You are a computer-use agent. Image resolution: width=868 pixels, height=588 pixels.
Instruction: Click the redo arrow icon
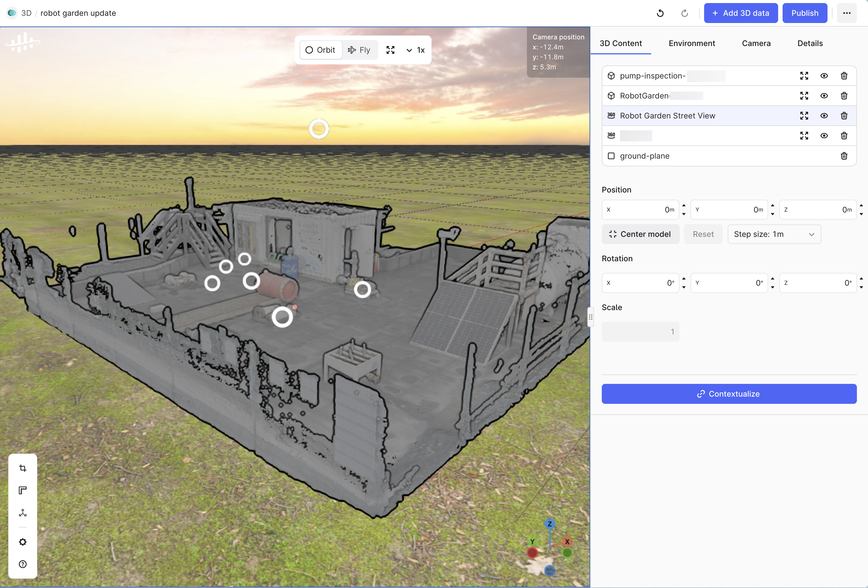(684, 13)
